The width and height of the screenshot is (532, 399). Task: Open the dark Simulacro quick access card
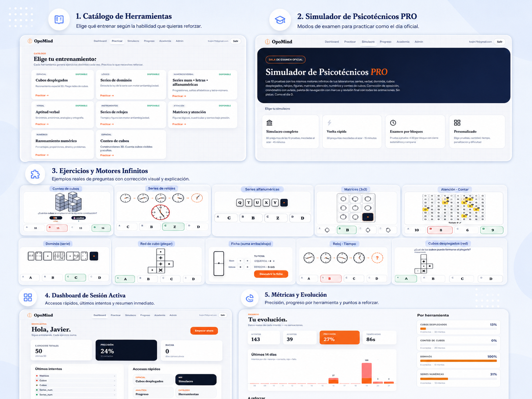coord(196,380)
